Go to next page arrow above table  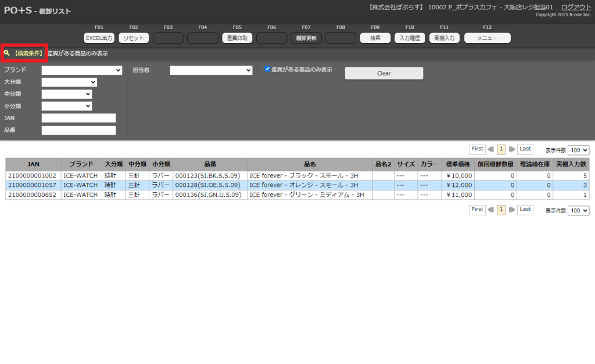[511, 149]
